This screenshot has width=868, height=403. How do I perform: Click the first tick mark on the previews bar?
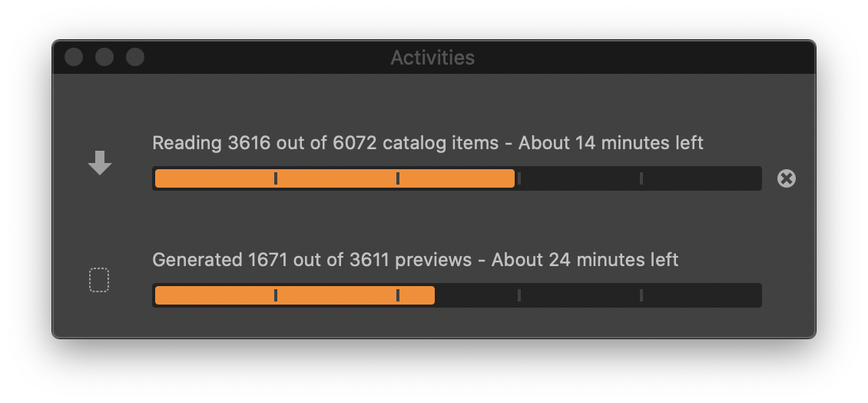coord(276,295)
